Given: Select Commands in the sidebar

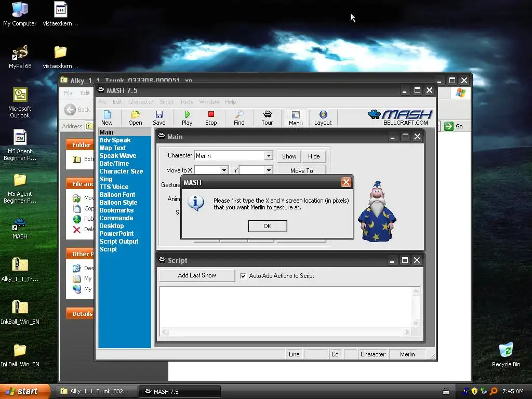Looking at the screenshot, I should (116, 218).
